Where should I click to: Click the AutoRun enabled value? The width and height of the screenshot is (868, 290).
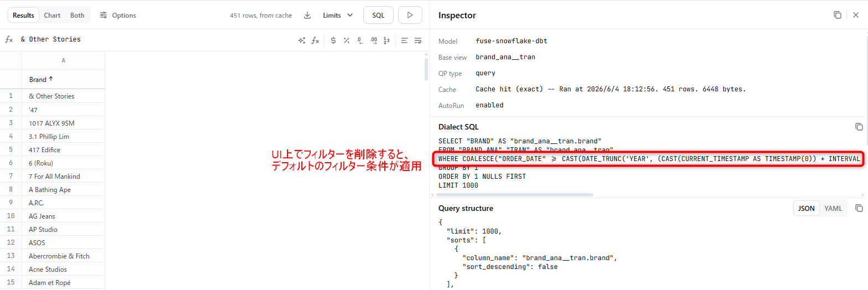click(x=489, y=105)
